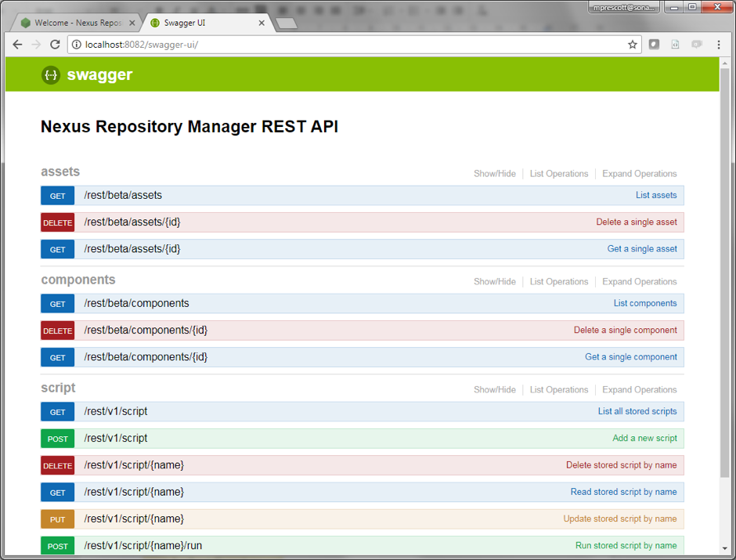Click the swagger logo icon
736x560 pixels.
(x=51, y=75)
